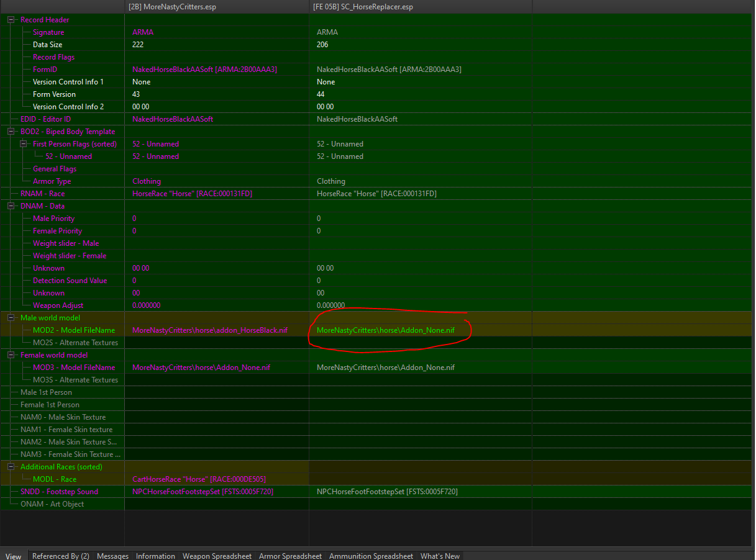Select the Signature row label

coord(48,32)
